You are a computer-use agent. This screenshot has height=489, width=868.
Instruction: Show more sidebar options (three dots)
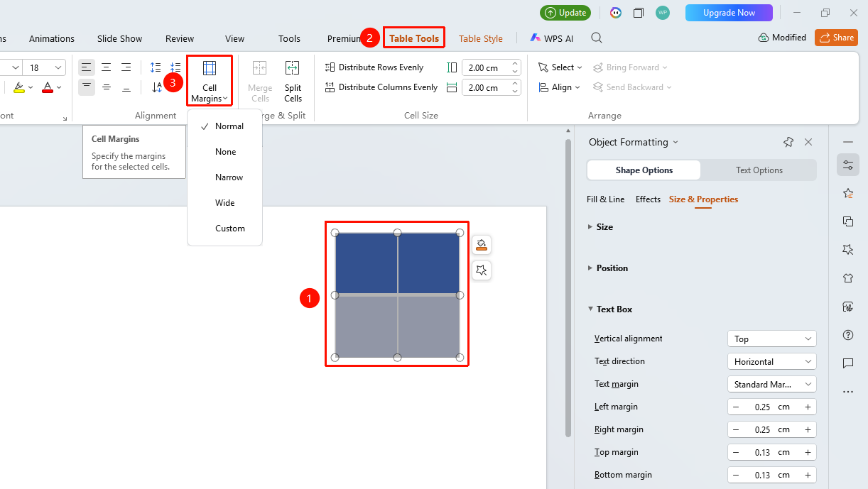(x=847, y=392)
